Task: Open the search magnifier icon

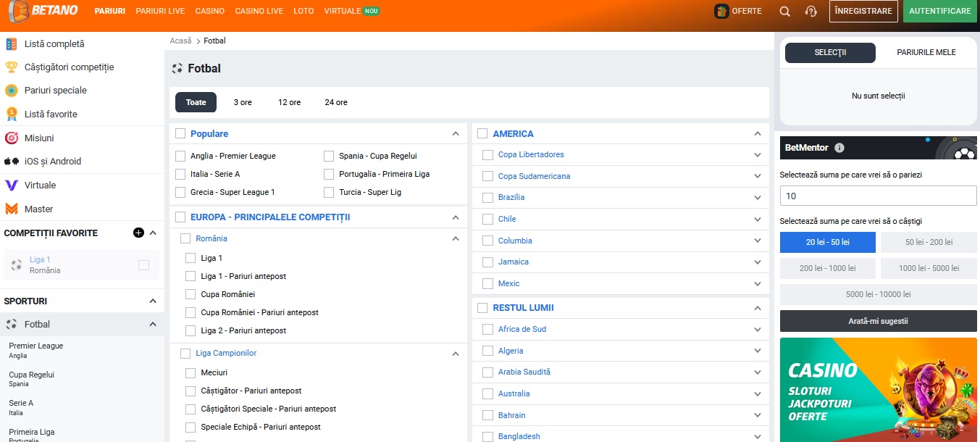Action: (785, 12)
